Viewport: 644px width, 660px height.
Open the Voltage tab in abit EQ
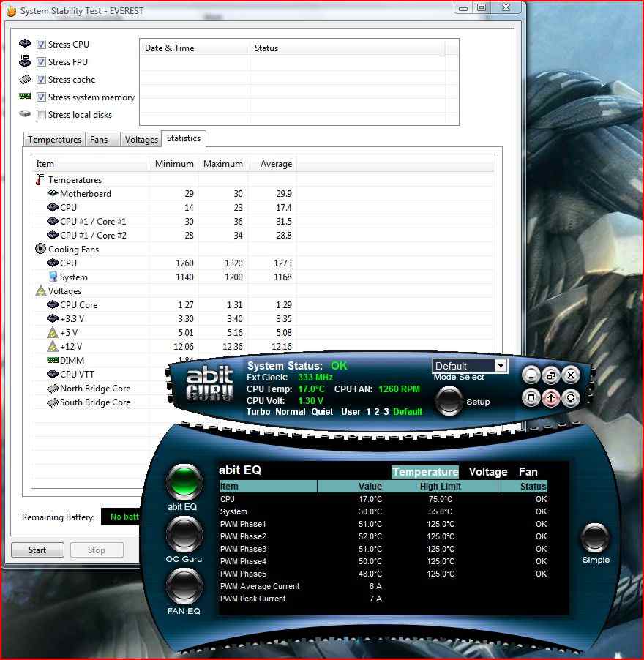pyautogui.click(x=488, y=472)
